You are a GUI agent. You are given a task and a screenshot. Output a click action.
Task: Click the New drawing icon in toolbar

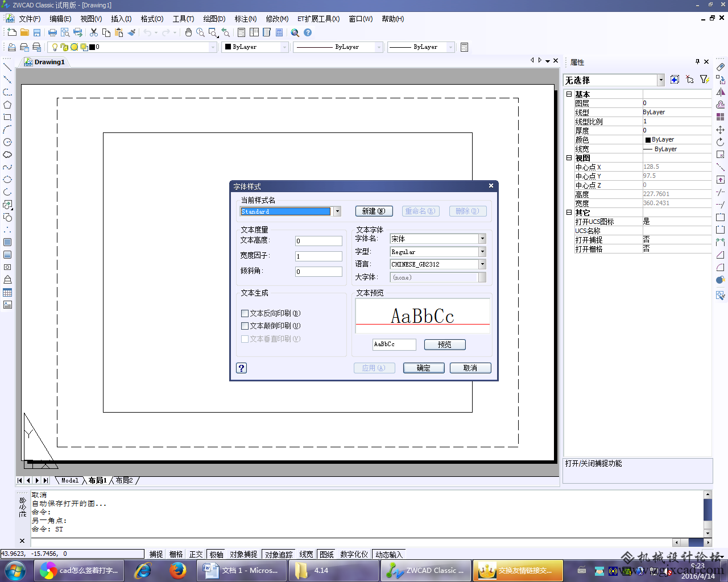(11, 32)
